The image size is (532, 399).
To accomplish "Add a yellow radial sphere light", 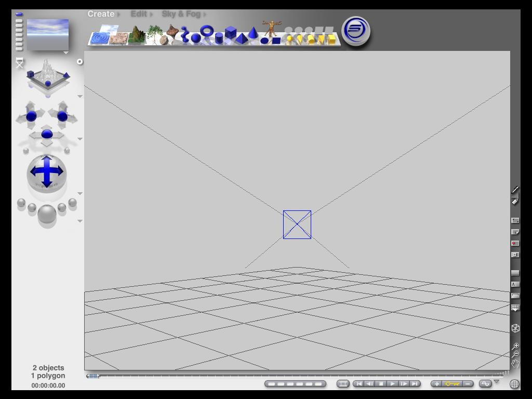I will (289, 39).
